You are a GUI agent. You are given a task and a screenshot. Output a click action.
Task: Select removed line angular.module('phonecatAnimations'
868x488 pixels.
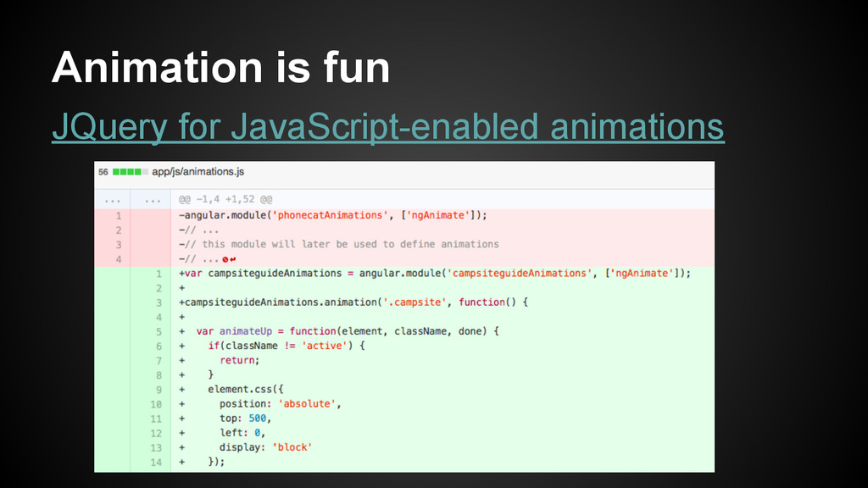[332, 215]
